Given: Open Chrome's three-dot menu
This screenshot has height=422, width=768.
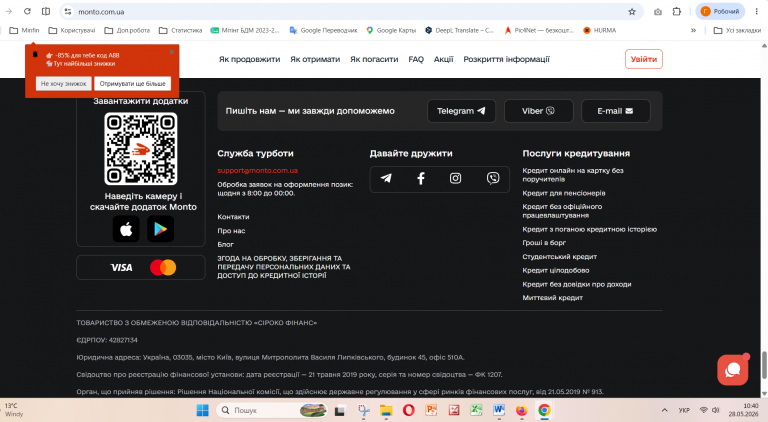Looking at the screenshot, I should [757, 11].
